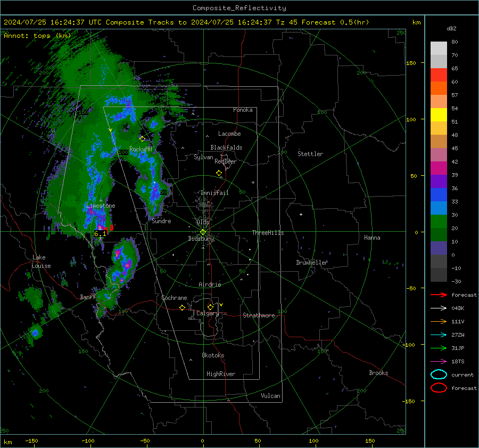The height and width of the screenshot is (448, 479).
Task: Select the cyan 27ZW arrow legend icon
Action: pos(439,335)
